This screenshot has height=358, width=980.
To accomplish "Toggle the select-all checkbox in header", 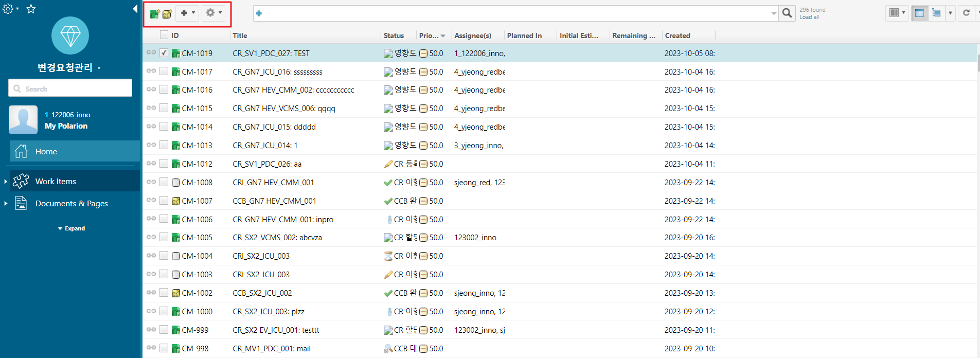I will coord(164,35).
